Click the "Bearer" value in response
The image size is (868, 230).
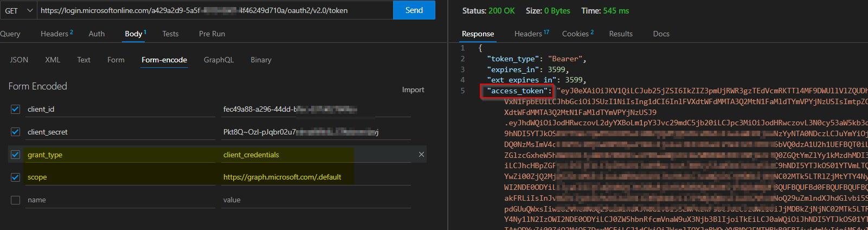[x=565, y=59]
